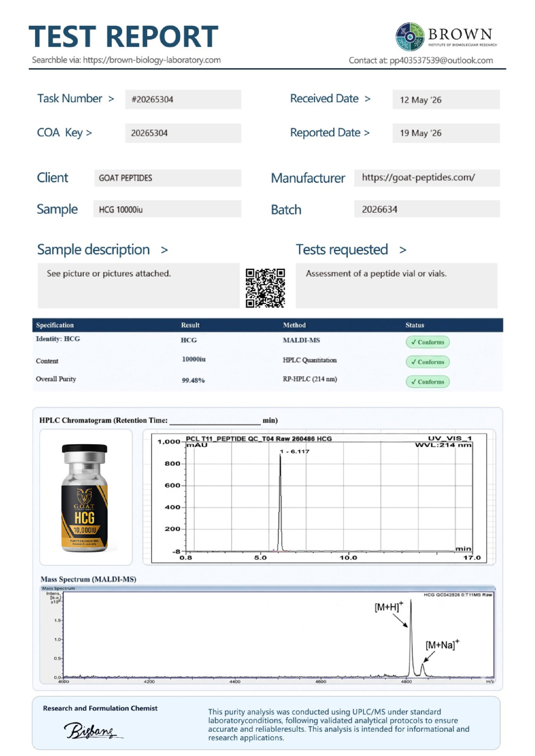Open the brown-biology-laboratory.com link
The height and width of the screenshot is (756, 535).
[152, 60]
